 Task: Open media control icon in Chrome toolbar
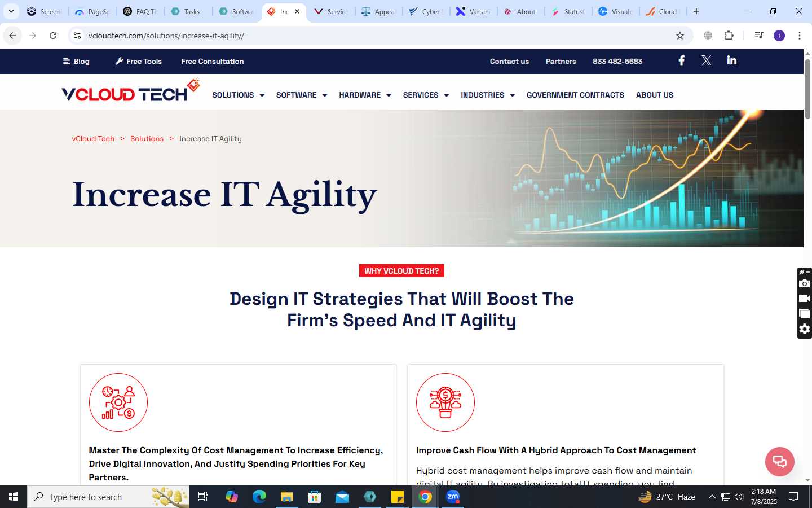758,36
